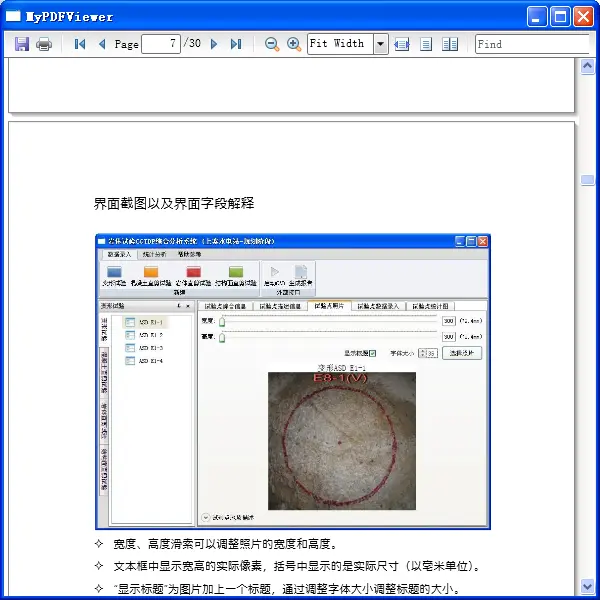
Task: Click inside the Fit Width zoom box
Action: (x=341, y=44)
